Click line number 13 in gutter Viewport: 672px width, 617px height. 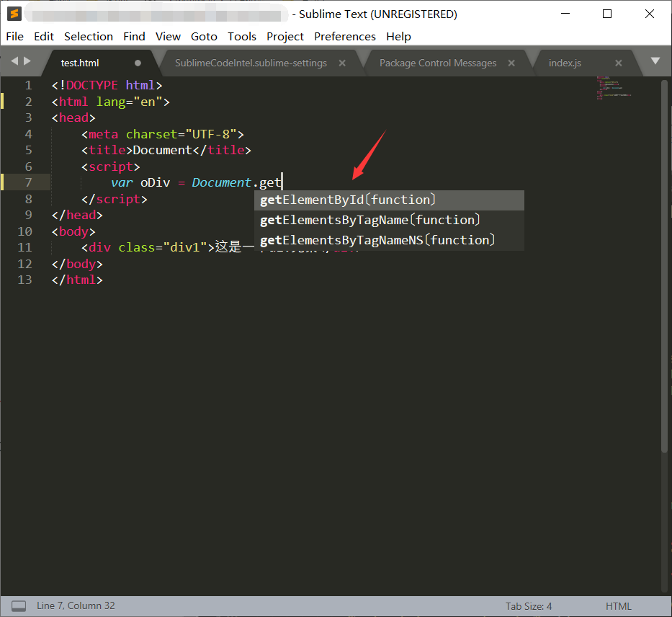pyautogui.click(x=25, y=280)
